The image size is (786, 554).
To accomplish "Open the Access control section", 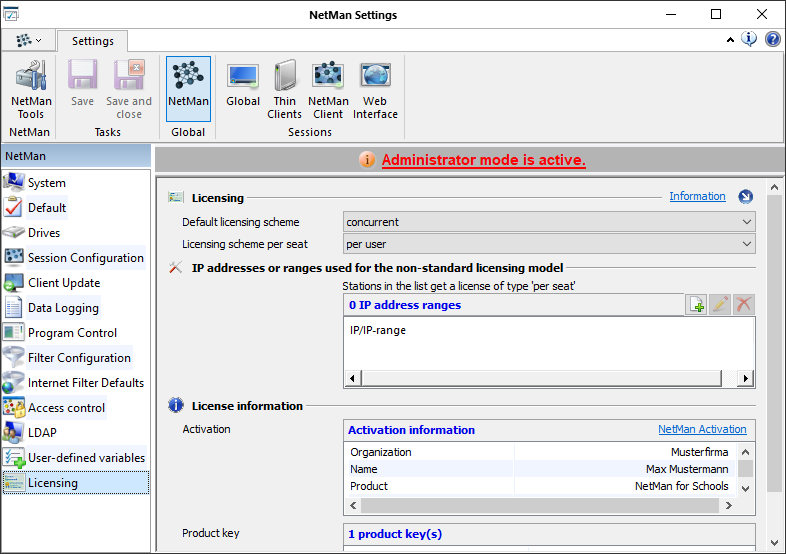I will [x=67, y=408].
